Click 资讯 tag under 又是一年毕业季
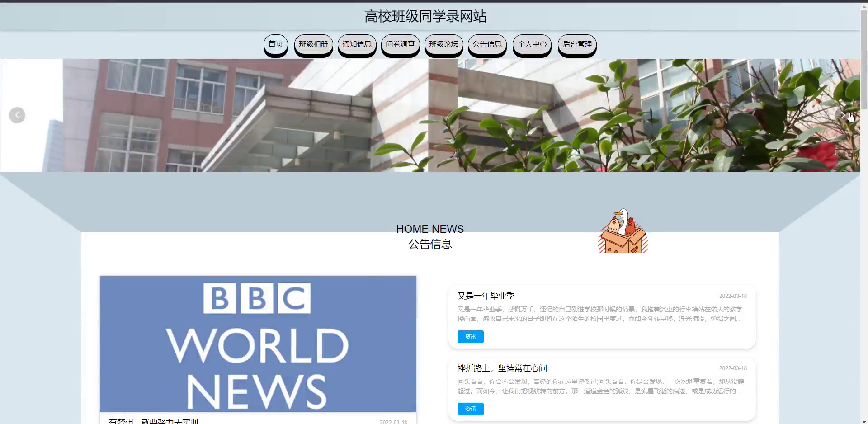868x424 pixels. coord(471,337)
